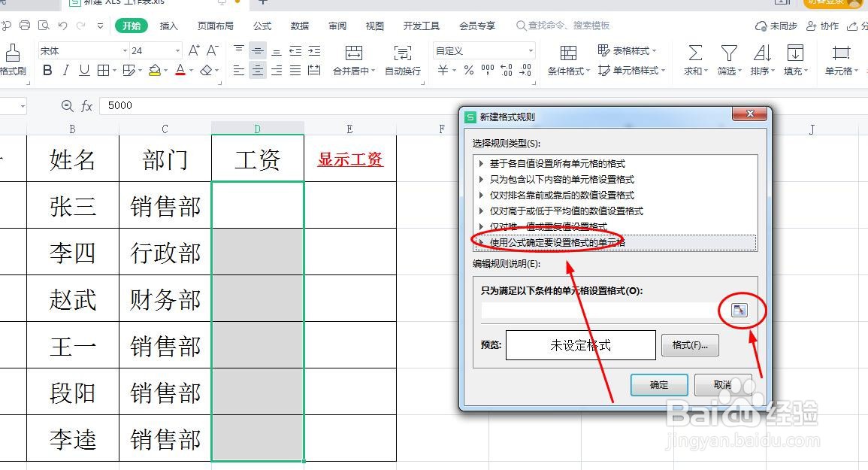Toggle underline formatting
Viewport: 868px width, 470px height.
click(x=84, y=71)
